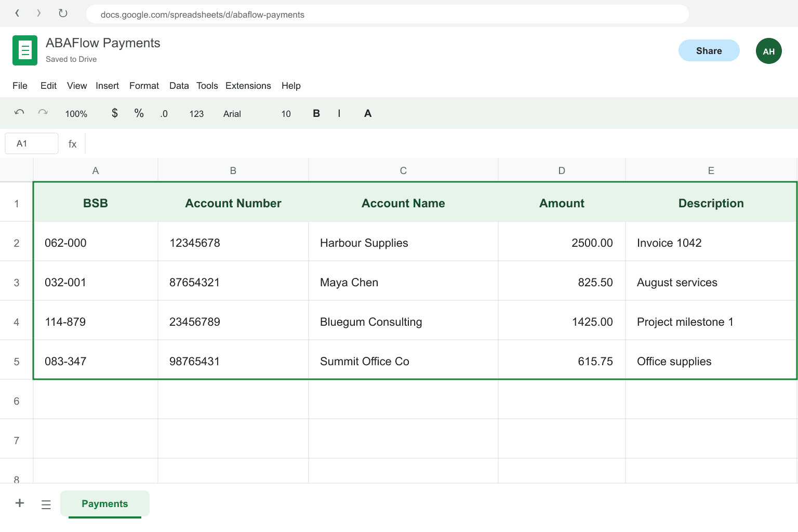Screen dimensions: 798x532
Task: Click the ABAFlow Payments document title
Action: click(x=103, y=43)
